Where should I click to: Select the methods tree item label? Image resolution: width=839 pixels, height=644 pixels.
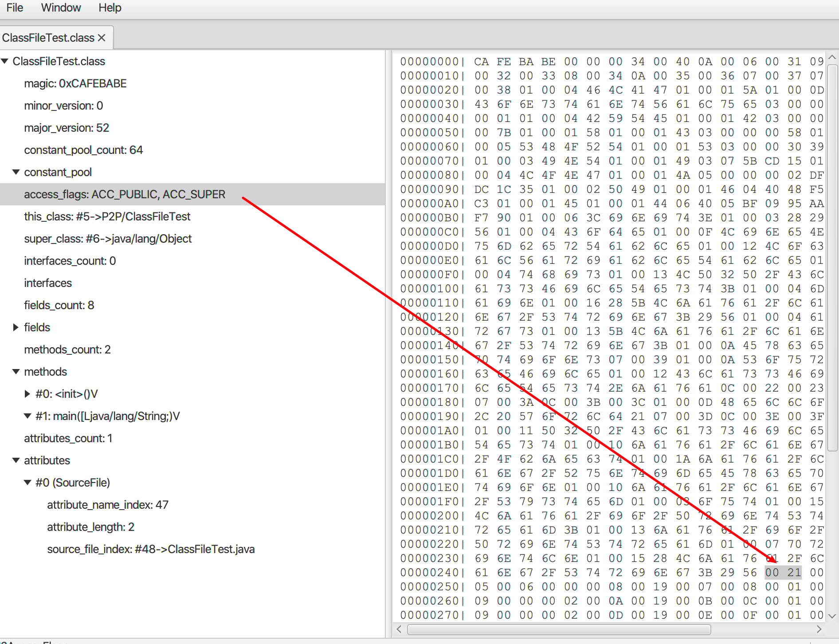click(x=45, y=372)
